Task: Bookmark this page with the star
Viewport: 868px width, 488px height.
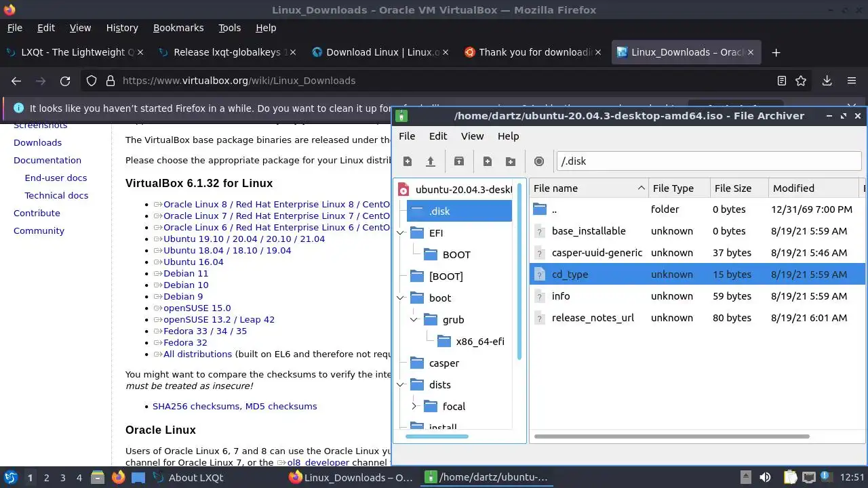Action: [801, 81]
